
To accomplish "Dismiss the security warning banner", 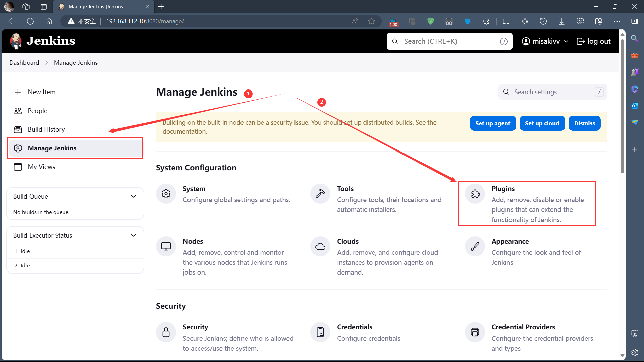I will (x=584, y=123).
